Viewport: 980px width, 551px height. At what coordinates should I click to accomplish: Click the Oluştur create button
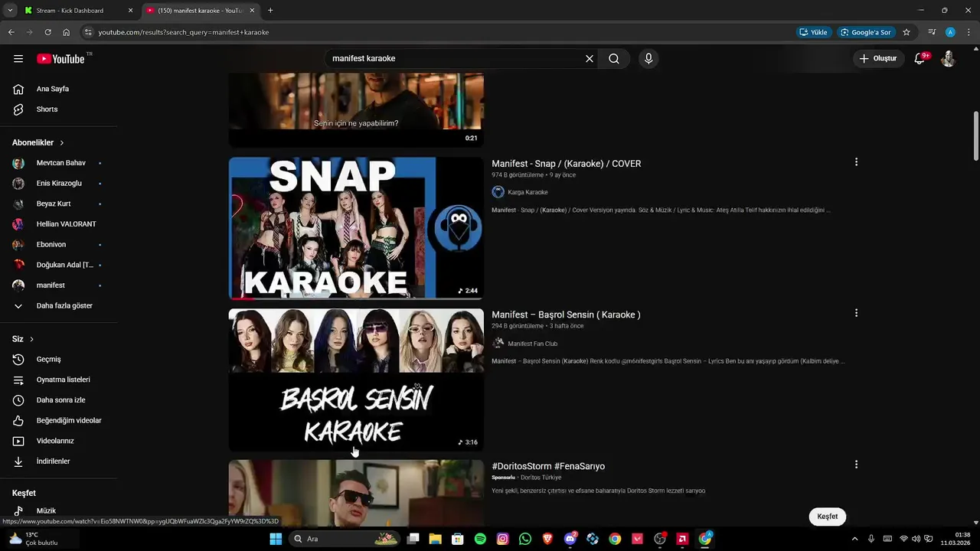[x=879, y=59]
